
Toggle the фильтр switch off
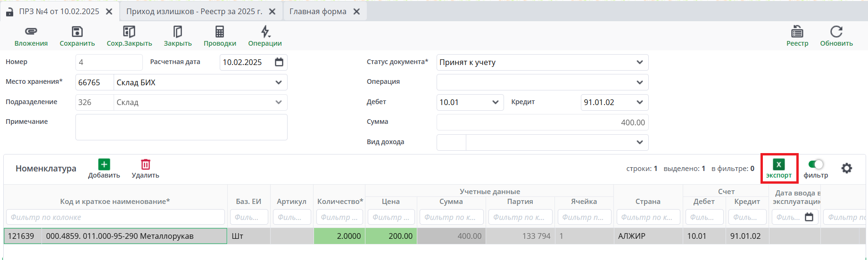pos(815,164)
